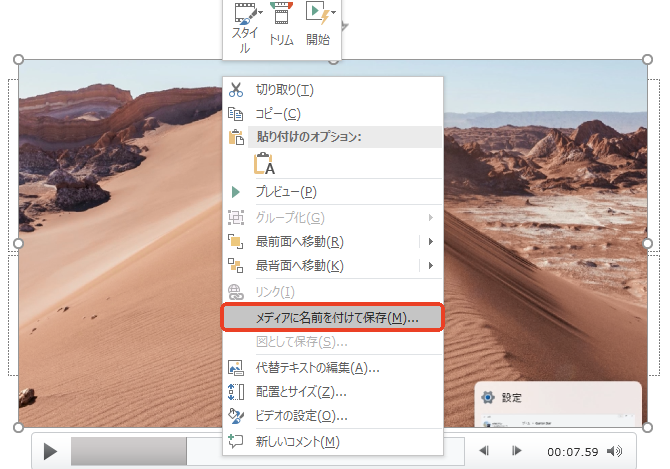Step forward one frame in video

pos(516,451)
